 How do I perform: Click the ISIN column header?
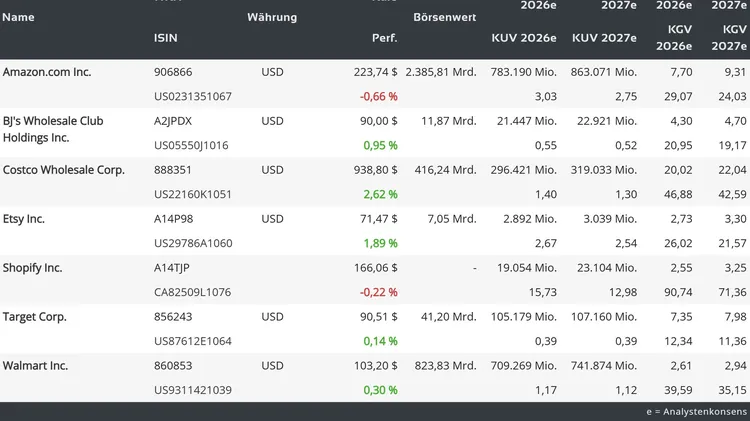coord(166,38)
